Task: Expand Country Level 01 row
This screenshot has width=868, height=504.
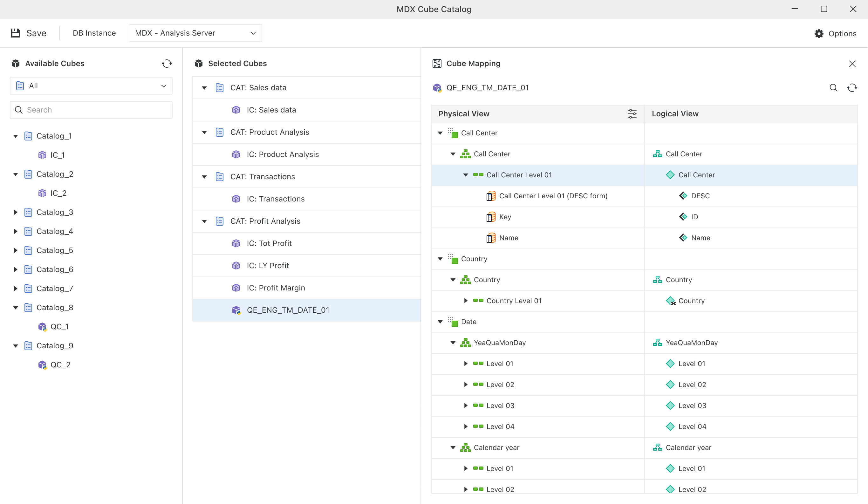Action: [466, 301]
